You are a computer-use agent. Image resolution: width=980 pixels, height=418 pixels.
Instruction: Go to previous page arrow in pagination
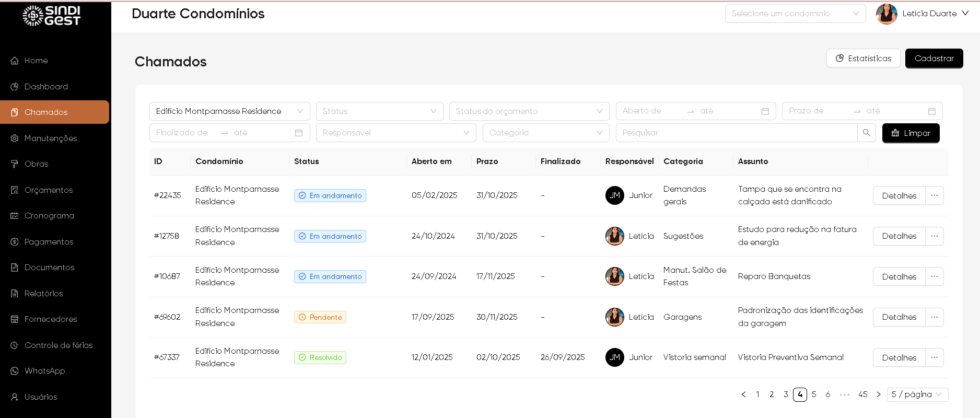coord(743,394)
